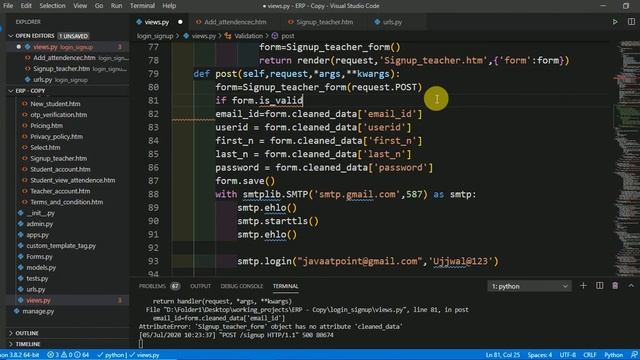Click the unsaved dot on views.py tab
Viewport: 640px width, 360px height.
point(180,22)
